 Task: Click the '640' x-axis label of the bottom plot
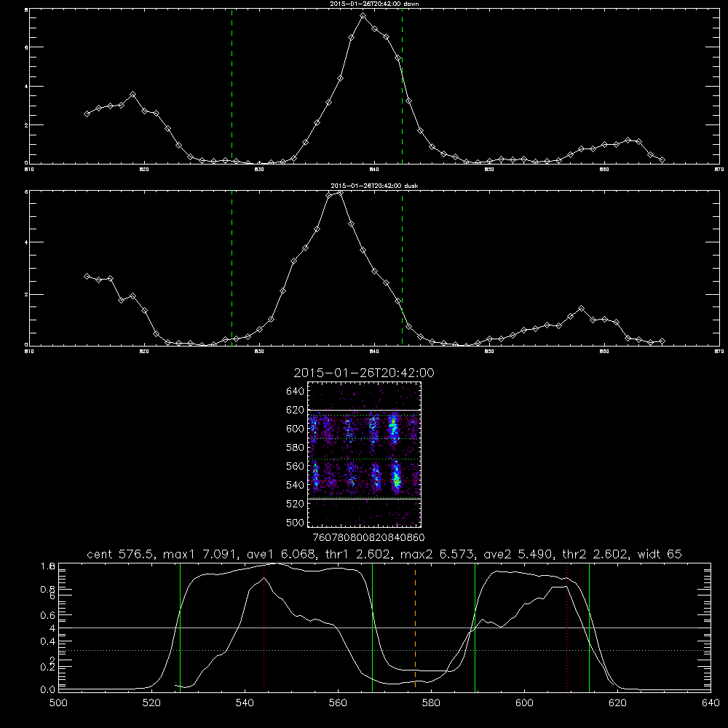point(711,703)
